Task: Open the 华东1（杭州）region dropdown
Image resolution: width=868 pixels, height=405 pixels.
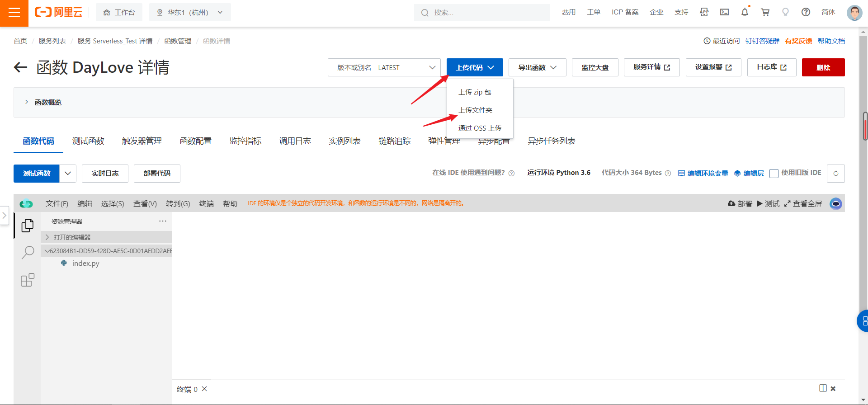Action: click(x=190, y=12)
